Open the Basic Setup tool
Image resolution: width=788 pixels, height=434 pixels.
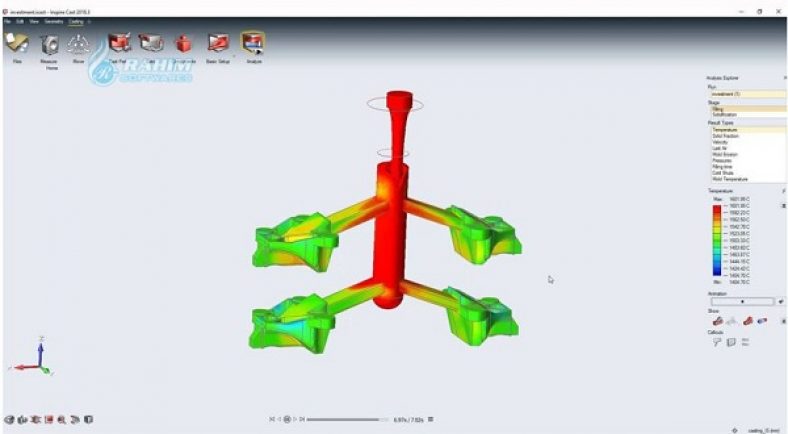click(218, 43)
